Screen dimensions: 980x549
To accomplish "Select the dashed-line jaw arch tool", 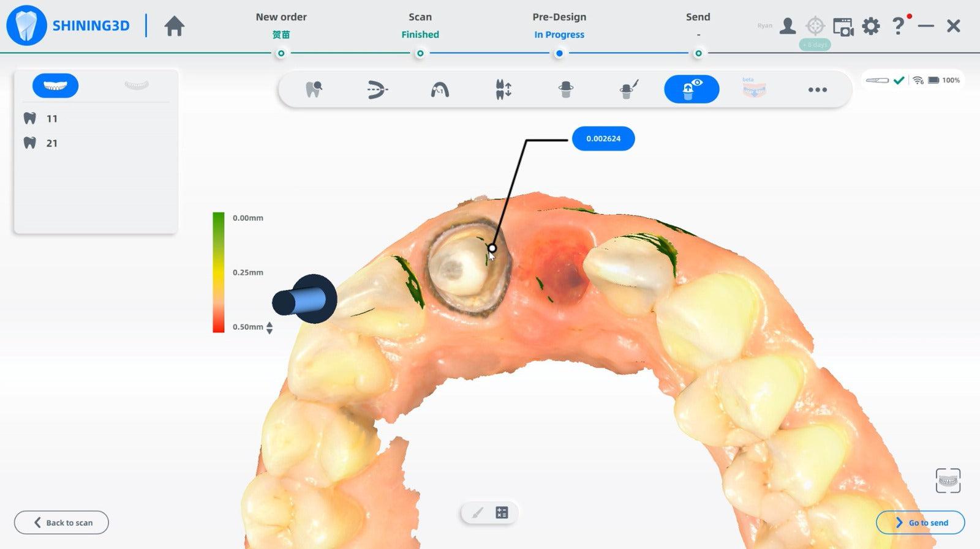I will tap(377, 89).
